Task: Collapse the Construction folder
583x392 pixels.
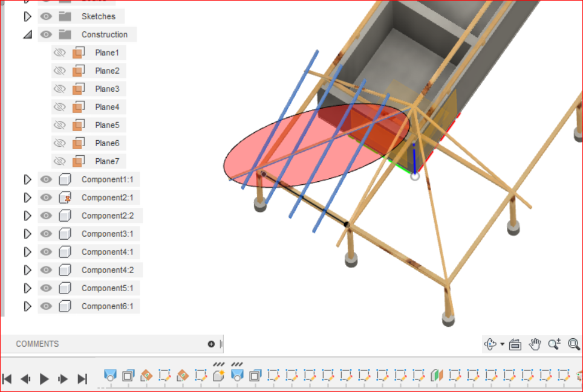Action: (27, 34)
